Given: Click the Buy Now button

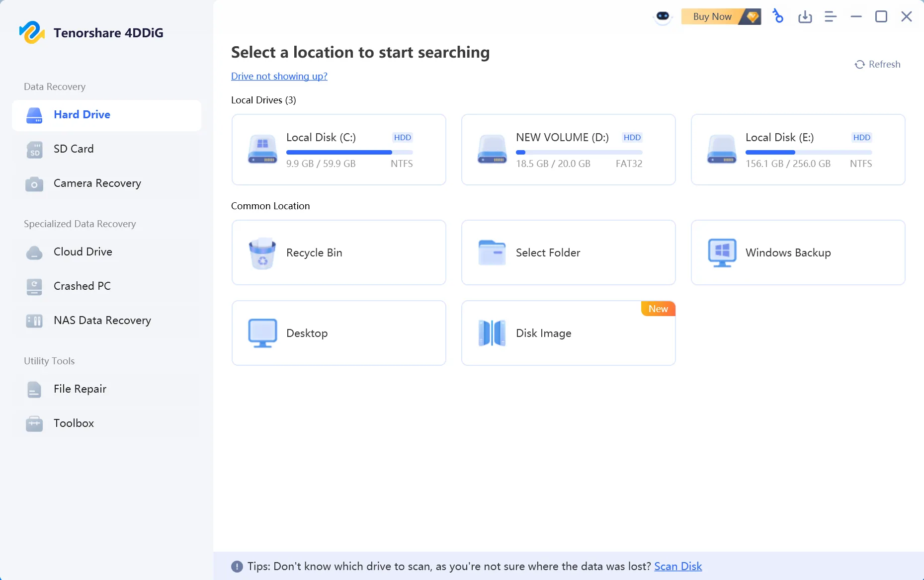Looking at the screenshot, I should click(721, 16).
